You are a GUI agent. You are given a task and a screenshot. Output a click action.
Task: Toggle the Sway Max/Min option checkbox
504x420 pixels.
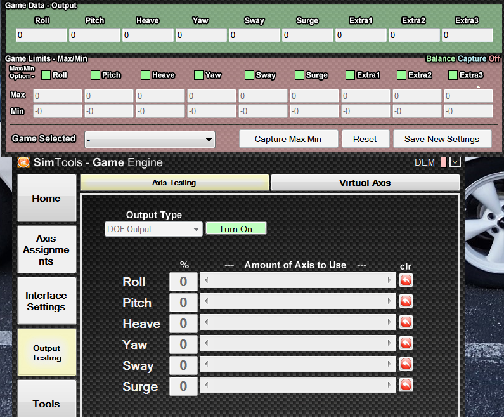click(249, 75)
